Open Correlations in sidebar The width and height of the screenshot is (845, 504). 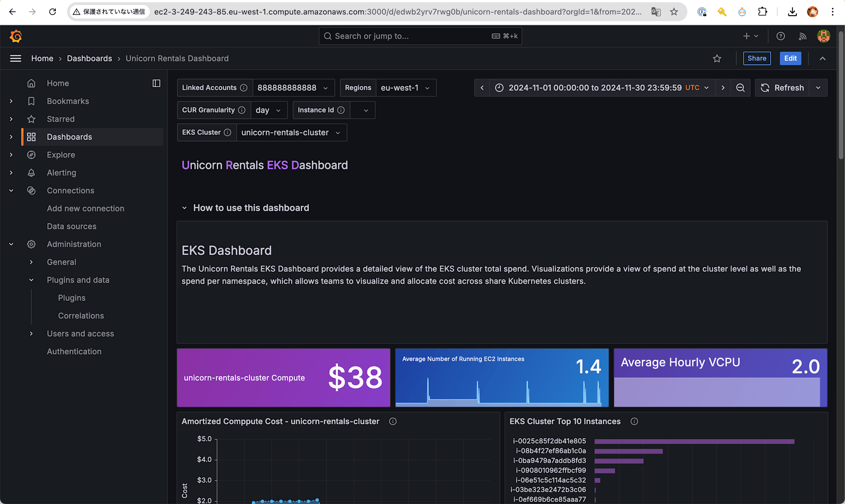(x=81, y=316)
